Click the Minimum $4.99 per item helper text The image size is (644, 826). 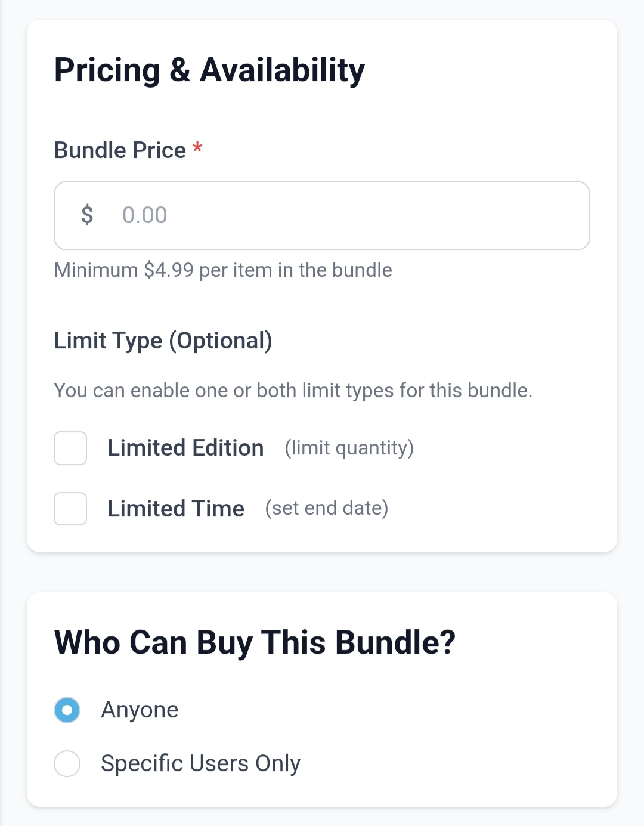223,270
